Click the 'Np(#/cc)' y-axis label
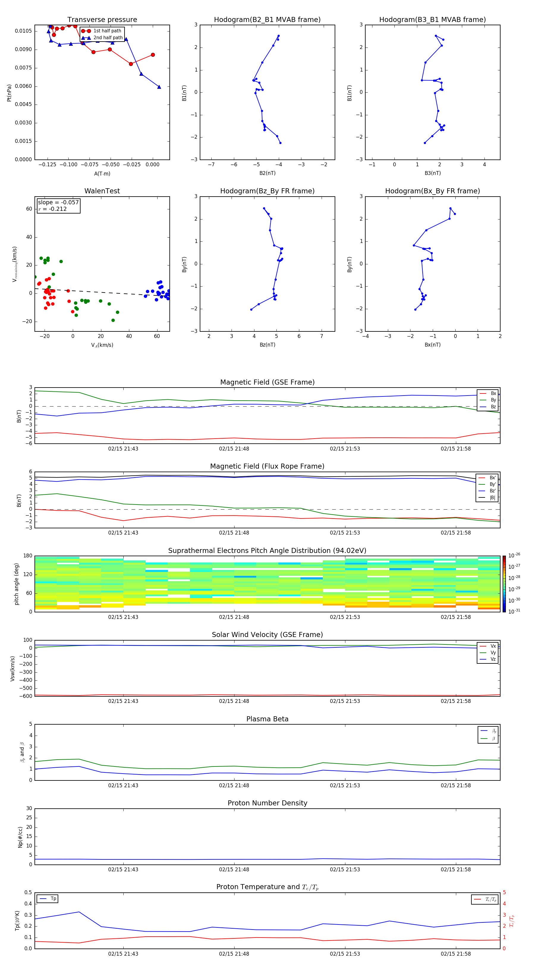This screenshot has height=980, width=535. (x=20, y=837)
